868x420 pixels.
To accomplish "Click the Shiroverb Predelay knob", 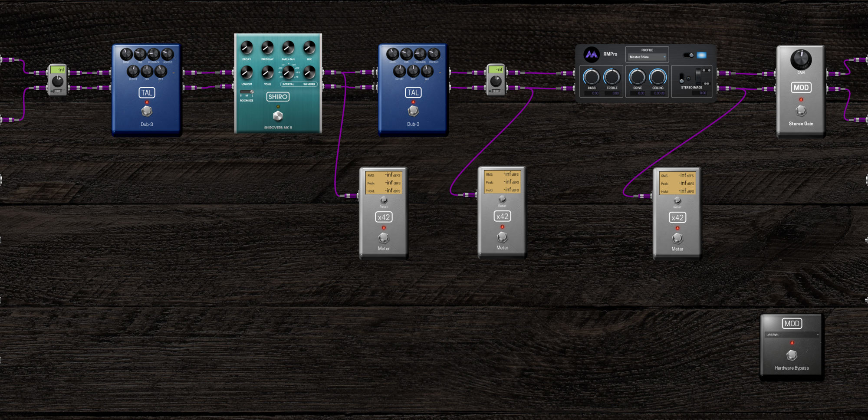I will click(267, 48).
